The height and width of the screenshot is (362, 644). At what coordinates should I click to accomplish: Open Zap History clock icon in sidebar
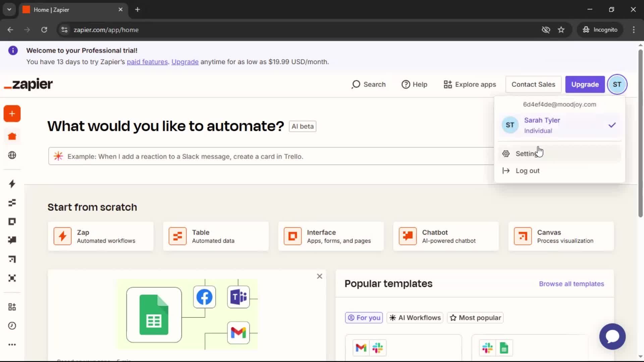(x=12, y=325)
